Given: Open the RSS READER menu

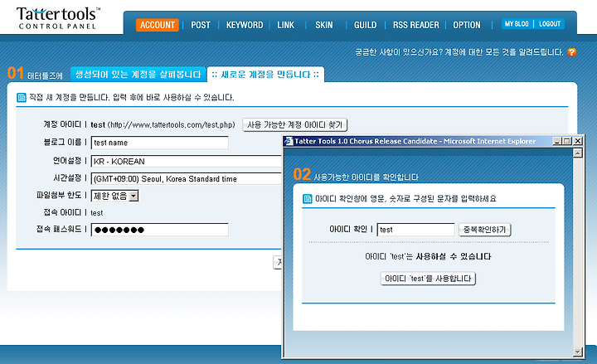Looking at the screenshot, I should [415, 25].
